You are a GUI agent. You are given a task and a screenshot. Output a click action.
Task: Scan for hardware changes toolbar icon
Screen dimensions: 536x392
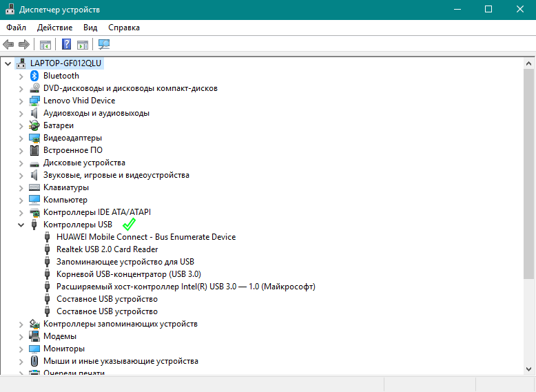tap(104, 44)
